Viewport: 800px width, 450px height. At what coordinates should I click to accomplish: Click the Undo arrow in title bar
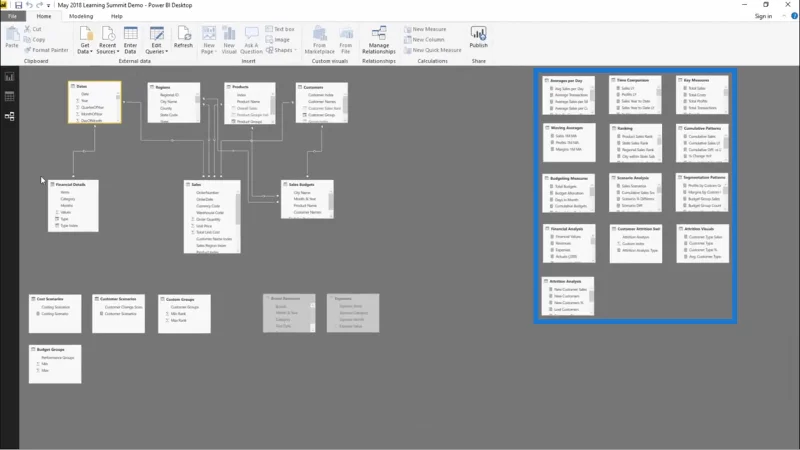click(x=29, y=5)
